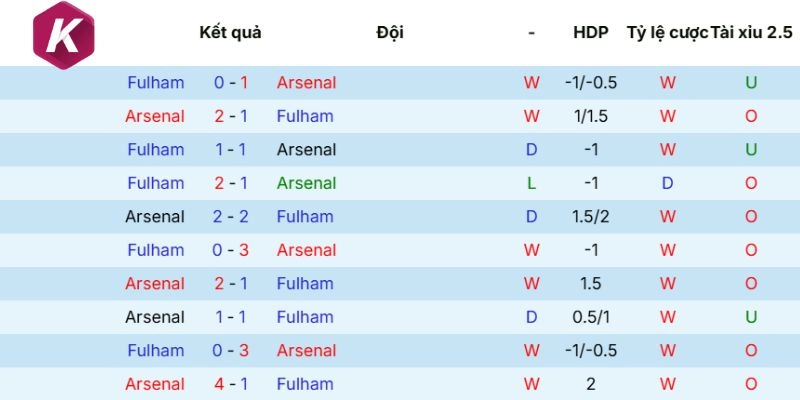Click the handicap value 2
The height and width of the screenshot is (400, 800).
(x=590, y=384)
